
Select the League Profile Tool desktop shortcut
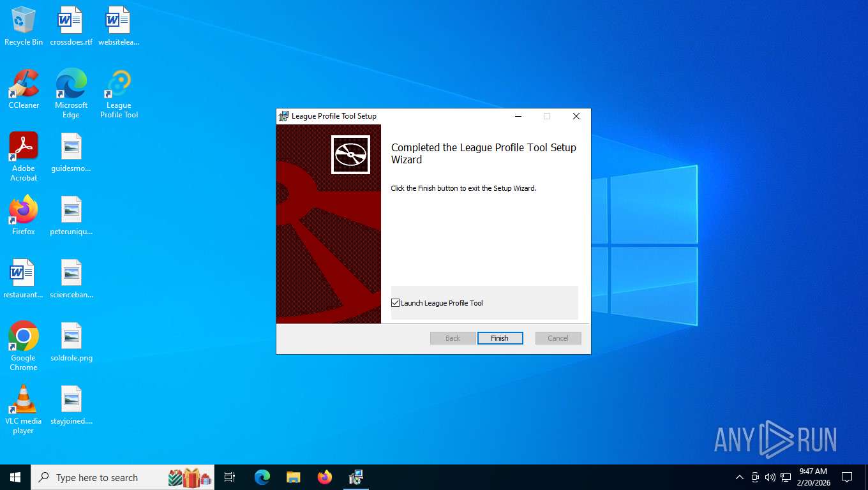tap(119, 94)
